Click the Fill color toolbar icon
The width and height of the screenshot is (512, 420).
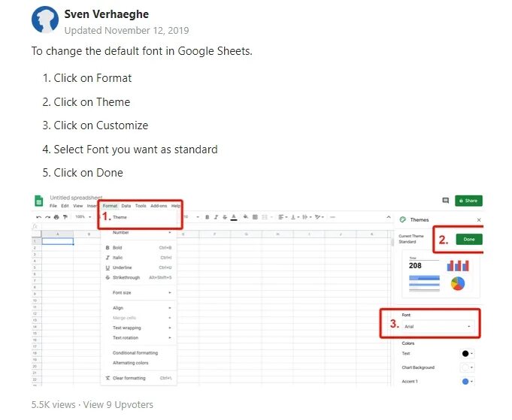coord(246,217)
